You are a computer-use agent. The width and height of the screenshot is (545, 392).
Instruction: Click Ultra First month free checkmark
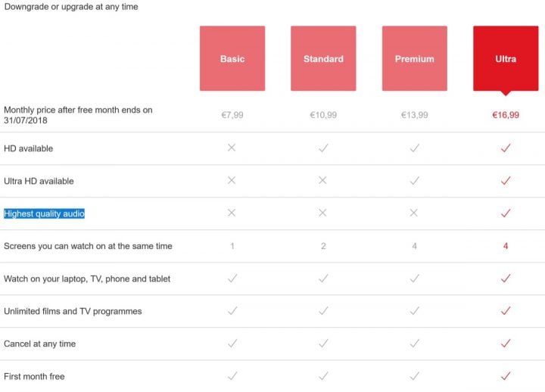click(x=506, y=376)
